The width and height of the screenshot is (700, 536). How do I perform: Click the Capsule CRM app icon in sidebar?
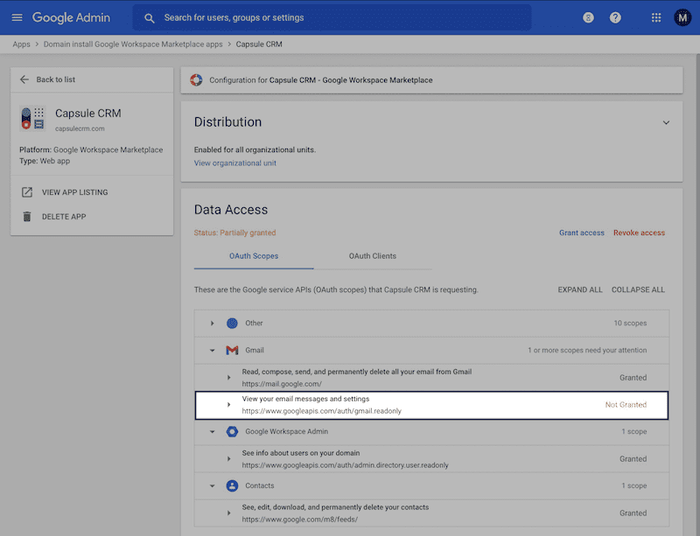tap(33, 118)
